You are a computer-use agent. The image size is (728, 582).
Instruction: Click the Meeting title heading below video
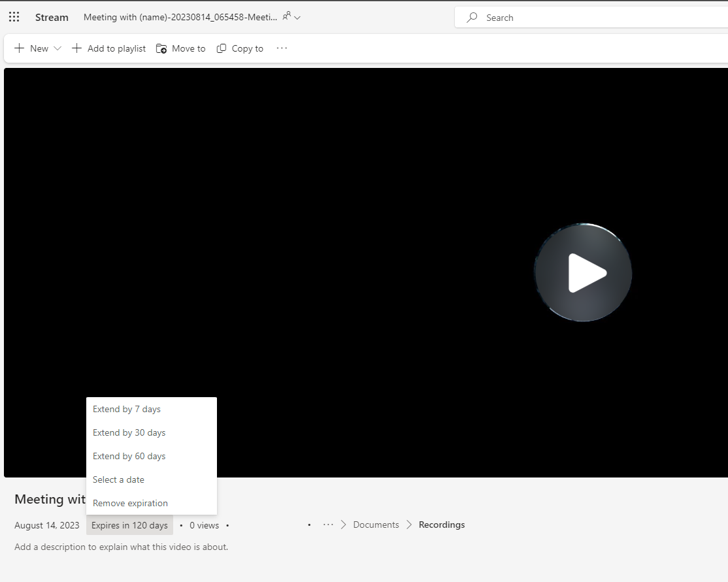50,500
